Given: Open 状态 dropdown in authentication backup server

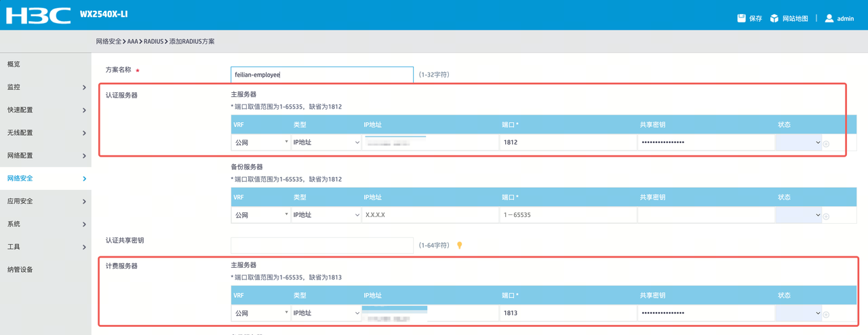Looking at the screenshot, I should coord(798,215).
